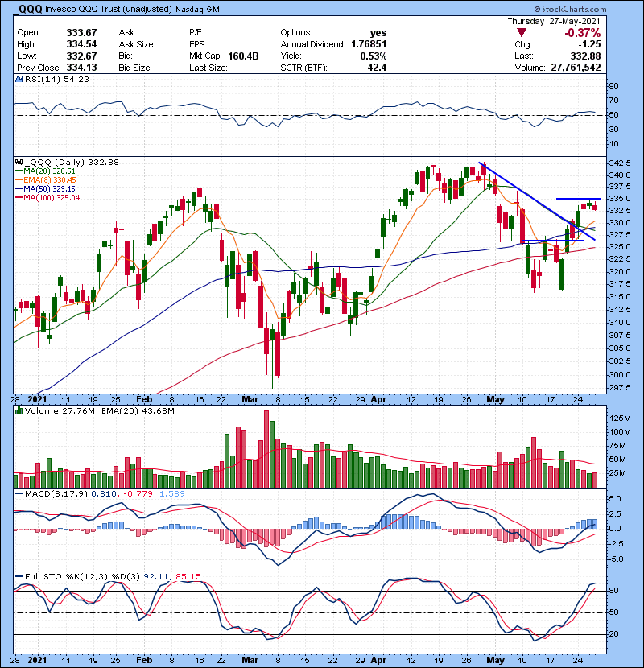The height and width of the screenshot is (668, 644).
Task: Click the Yield value 0.53%
Action: coord(373,56)
